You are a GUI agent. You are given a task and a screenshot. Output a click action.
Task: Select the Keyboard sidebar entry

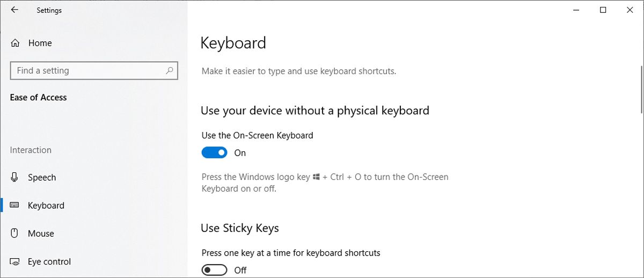[x=46, y=206]
